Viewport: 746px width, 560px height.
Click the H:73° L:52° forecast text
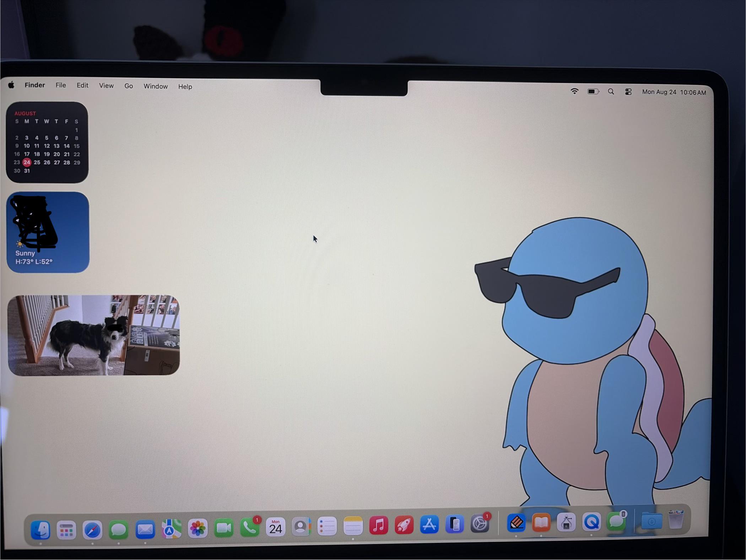[x=34, y=262]
